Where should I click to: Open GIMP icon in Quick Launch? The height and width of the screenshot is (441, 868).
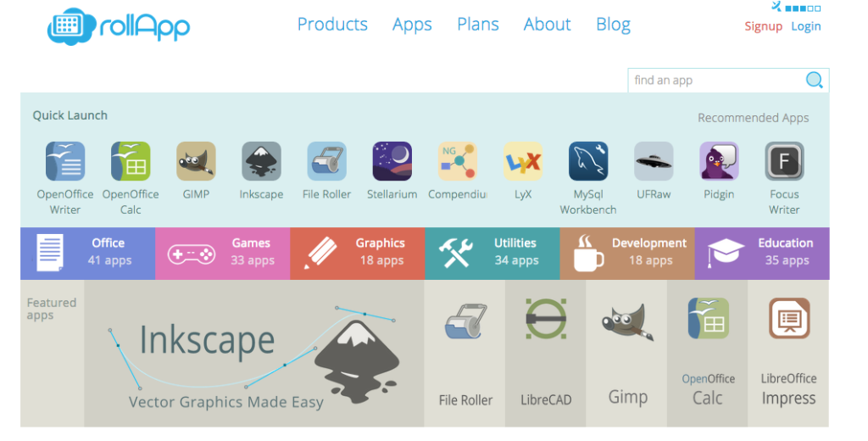pos(196,161)
